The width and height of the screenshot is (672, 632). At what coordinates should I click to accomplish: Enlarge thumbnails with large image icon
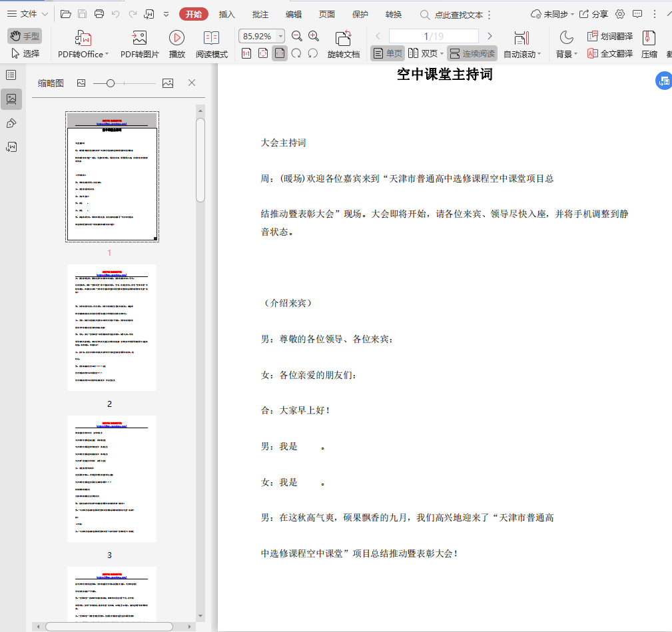[x=168, y=83]
